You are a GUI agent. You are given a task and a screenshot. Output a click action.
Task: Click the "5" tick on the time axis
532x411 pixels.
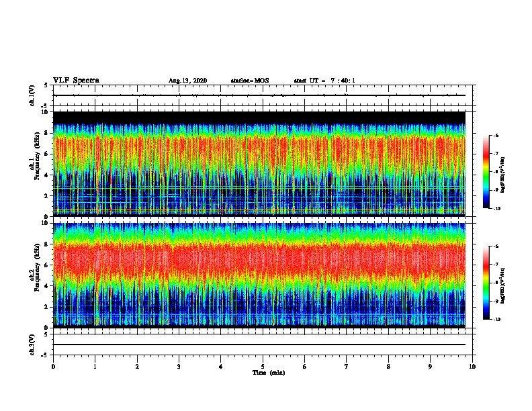[x=263, y=367]
